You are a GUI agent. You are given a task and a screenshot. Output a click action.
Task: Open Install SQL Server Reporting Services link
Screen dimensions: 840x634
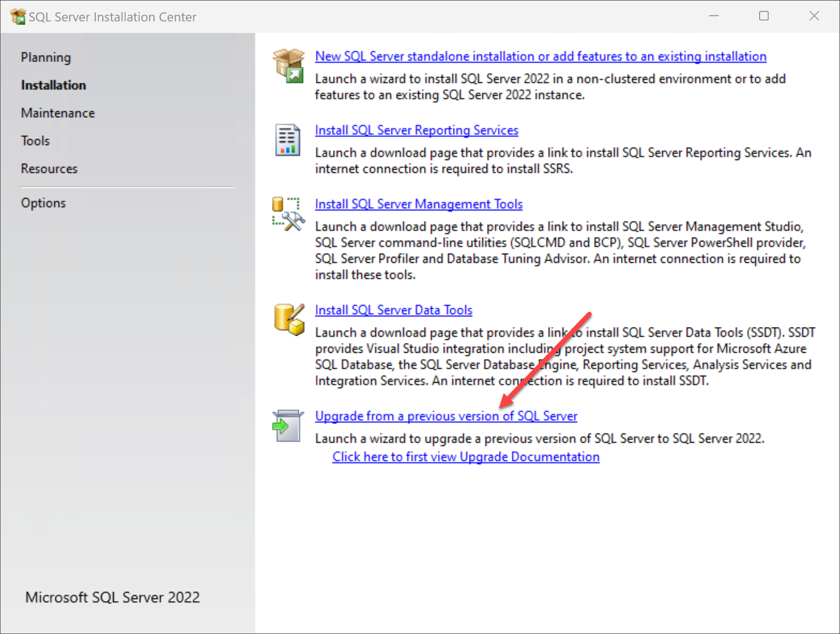[x=416, y=130]
